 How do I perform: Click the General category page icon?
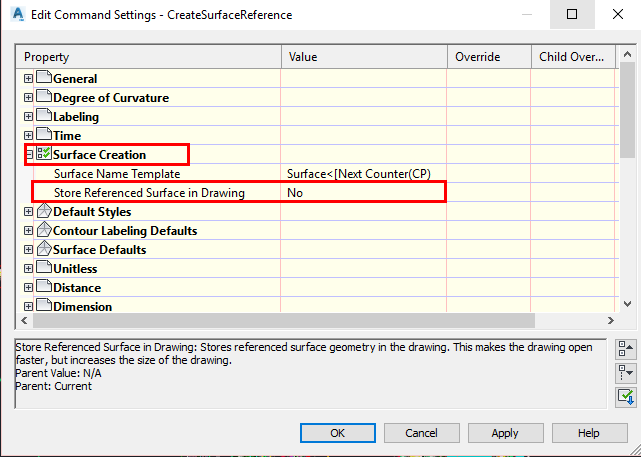44,77
